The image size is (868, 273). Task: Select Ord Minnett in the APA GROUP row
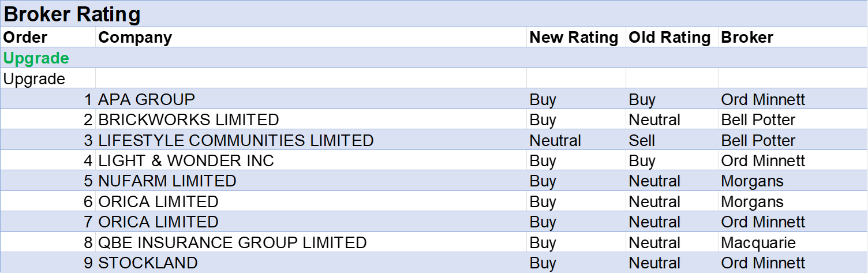coord(762,99)
